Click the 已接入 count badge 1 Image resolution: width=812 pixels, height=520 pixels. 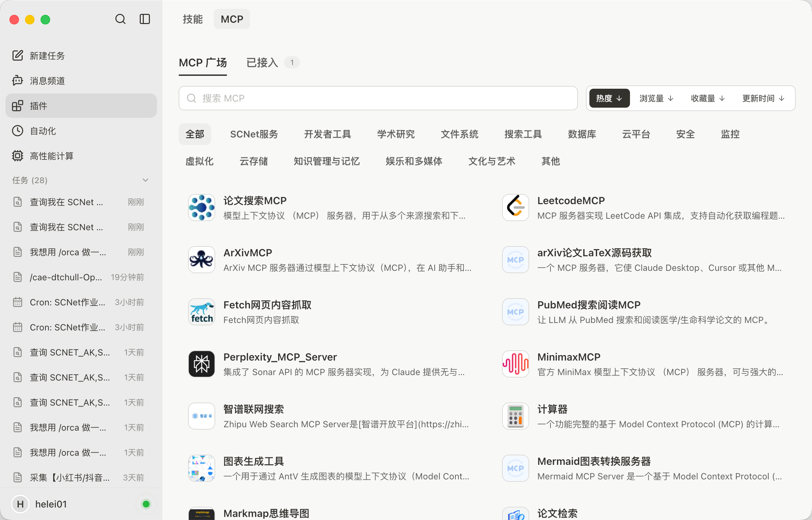pos(292,63)
